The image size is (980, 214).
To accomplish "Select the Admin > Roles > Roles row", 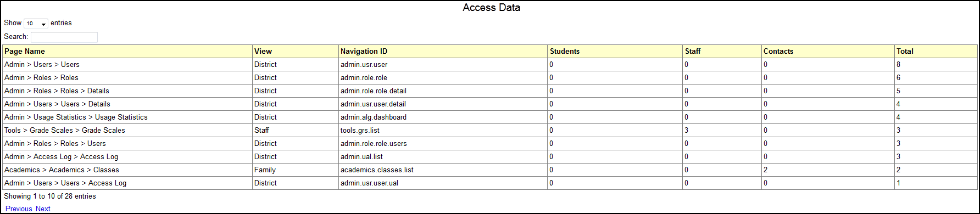I will 490,78.
